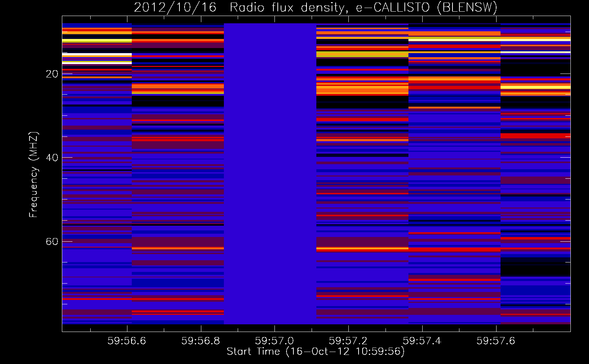
Task: Click the frequency tick label '40'
Action: (x=52, y=158)
